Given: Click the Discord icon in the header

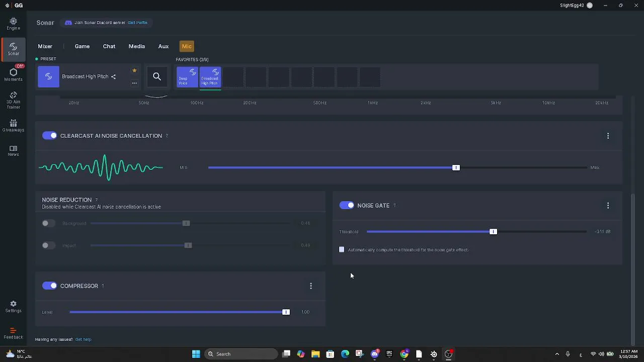Looking at the screenshot, I should (68, 23).
